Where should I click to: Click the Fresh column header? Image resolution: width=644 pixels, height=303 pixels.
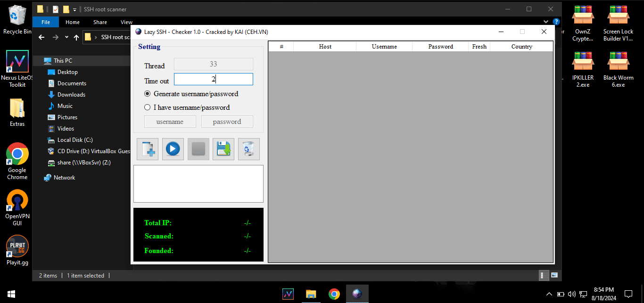click(479, 47)
